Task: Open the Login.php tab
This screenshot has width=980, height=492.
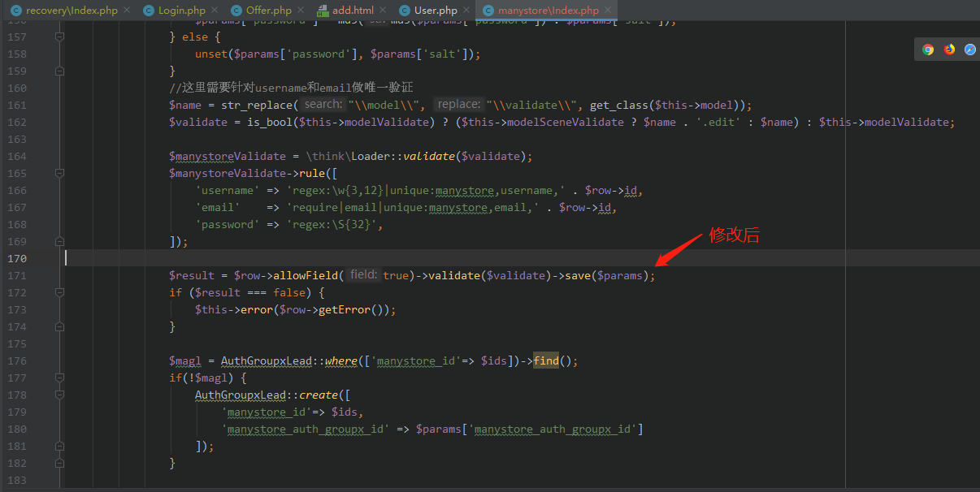Action: (x=181, y=11)
